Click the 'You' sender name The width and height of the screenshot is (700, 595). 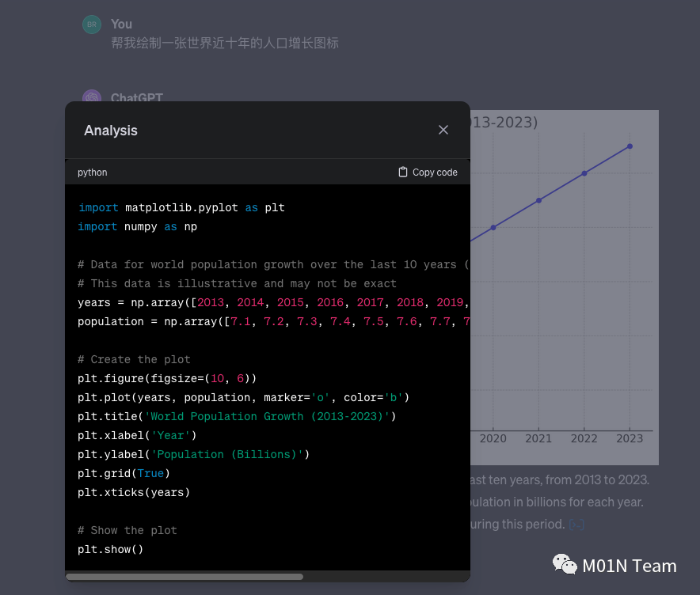[121, 24]
